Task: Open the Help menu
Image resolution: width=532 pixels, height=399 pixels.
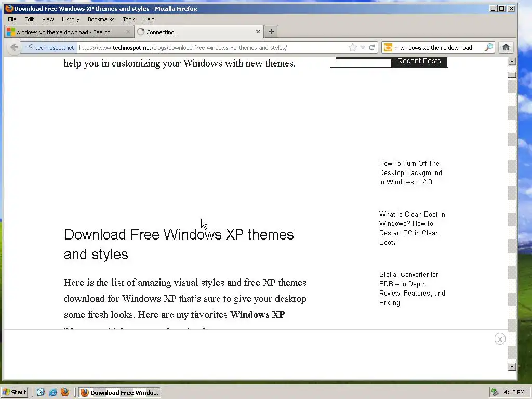Action: tap(149, 19)
